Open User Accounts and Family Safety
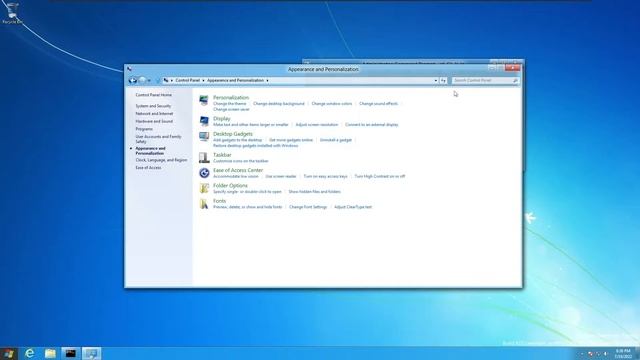Screen dimensions: 640x360 click(158, 139)
